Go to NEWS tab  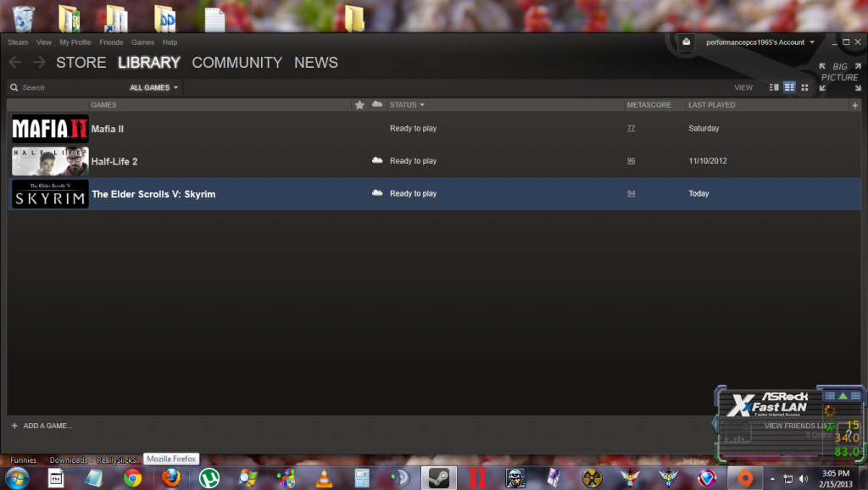click(x=316, y=63)
